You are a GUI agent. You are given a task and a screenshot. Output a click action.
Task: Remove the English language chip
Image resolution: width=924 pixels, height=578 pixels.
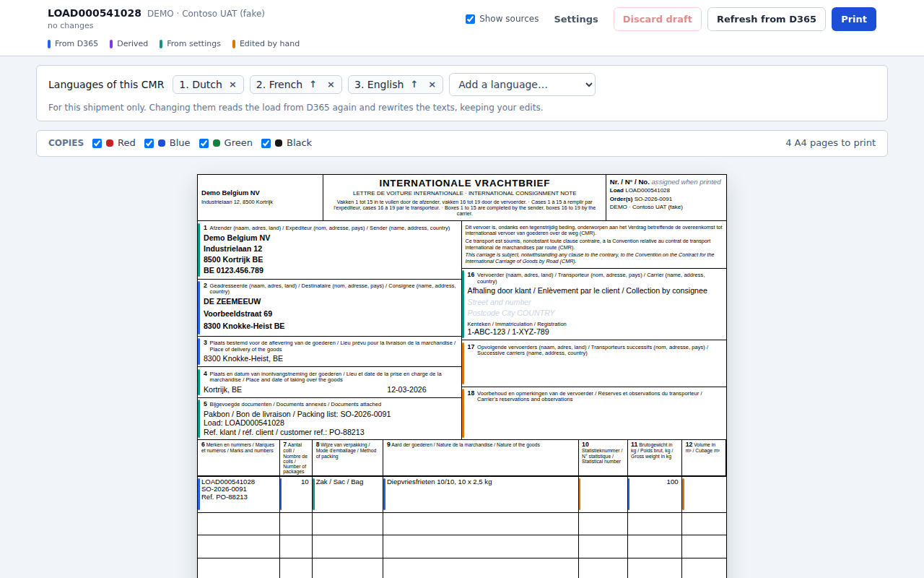(x=432, y=85)
